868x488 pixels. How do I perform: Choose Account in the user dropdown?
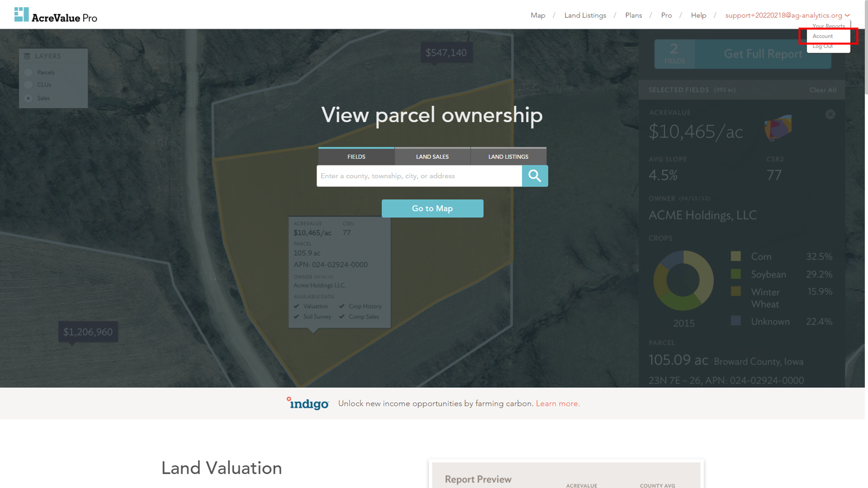click(x=822, y=36)
